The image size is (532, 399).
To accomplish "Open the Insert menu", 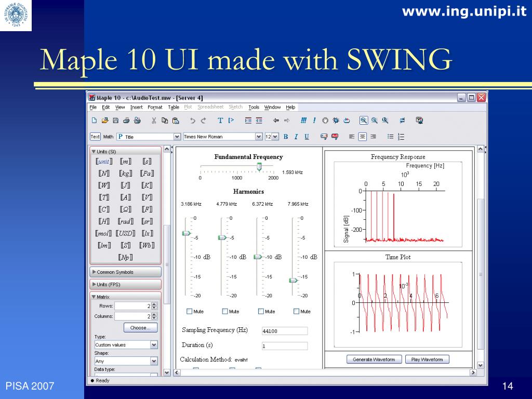I will tap(137, 107).
